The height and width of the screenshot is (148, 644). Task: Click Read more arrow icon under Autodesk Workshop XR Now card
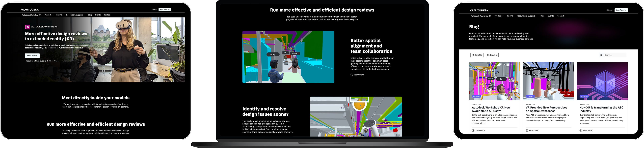[x=473, y=131]
